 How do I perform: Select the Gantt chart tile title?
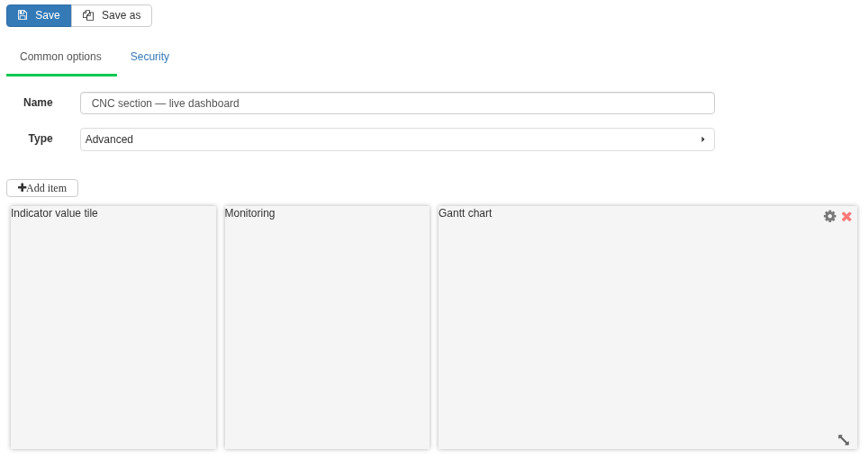point(465,213)
